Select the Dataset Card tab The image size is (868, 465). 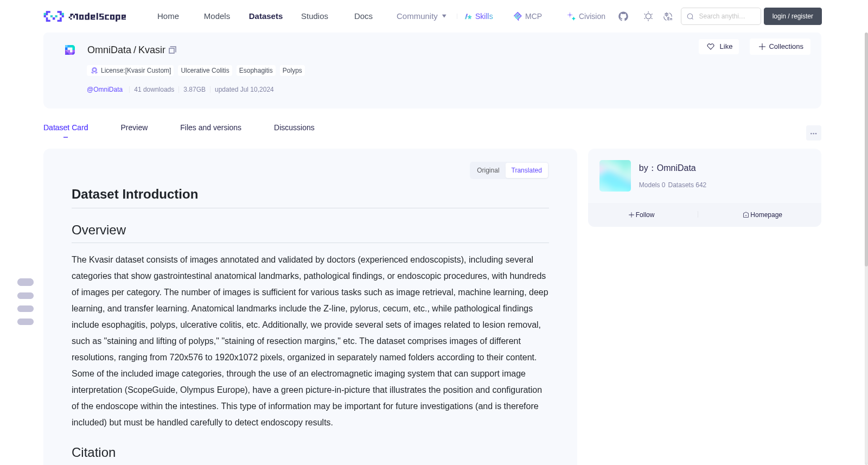pyautogui.click(x=66, y=128)
